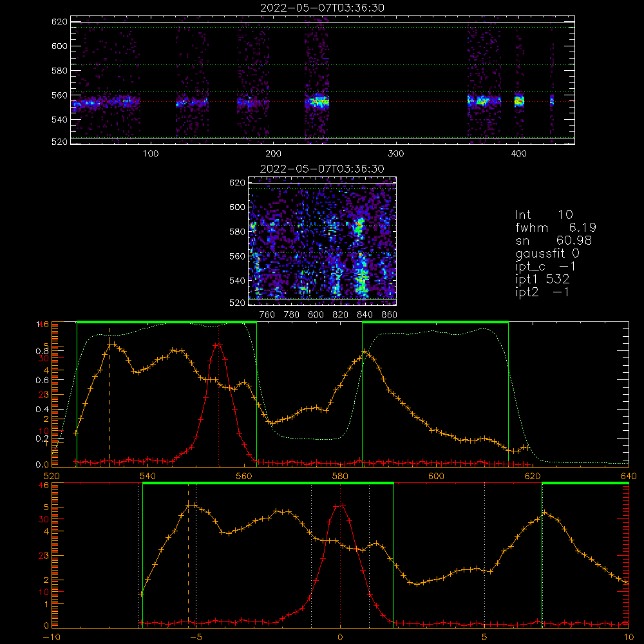Select the 'Int 10' parameter line

click(x=544, y=214)
